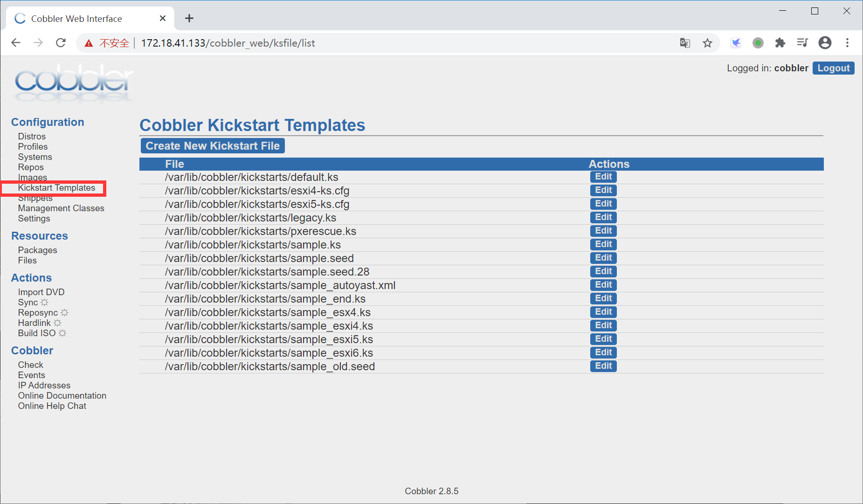The image size is (863, 504).
Task: Click Import DVD action
Action: click(41, 292)
